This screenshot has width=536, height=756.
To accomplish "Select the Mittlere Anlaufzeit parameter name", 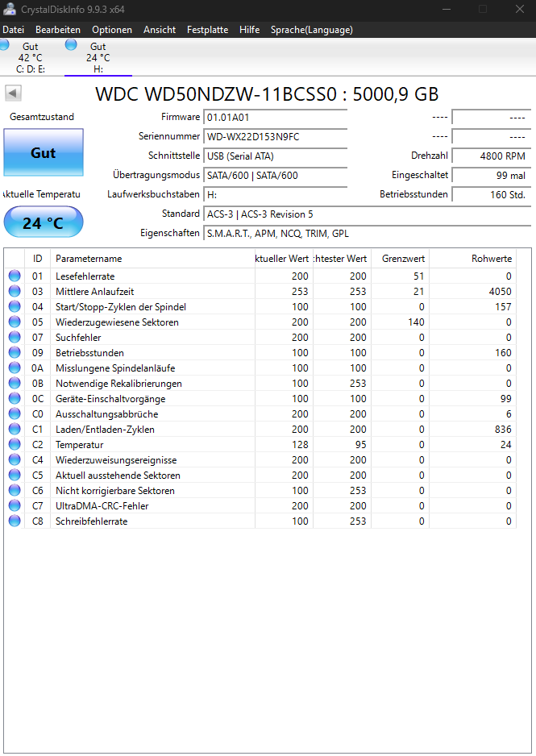I will pos(95,292).
